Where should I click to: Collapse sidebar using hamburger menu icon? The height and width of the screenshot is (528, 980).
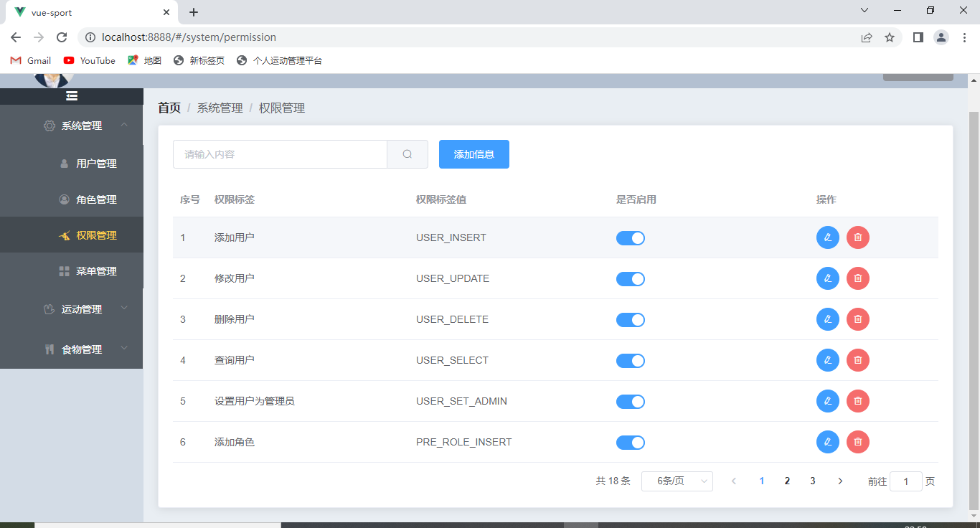72,96
